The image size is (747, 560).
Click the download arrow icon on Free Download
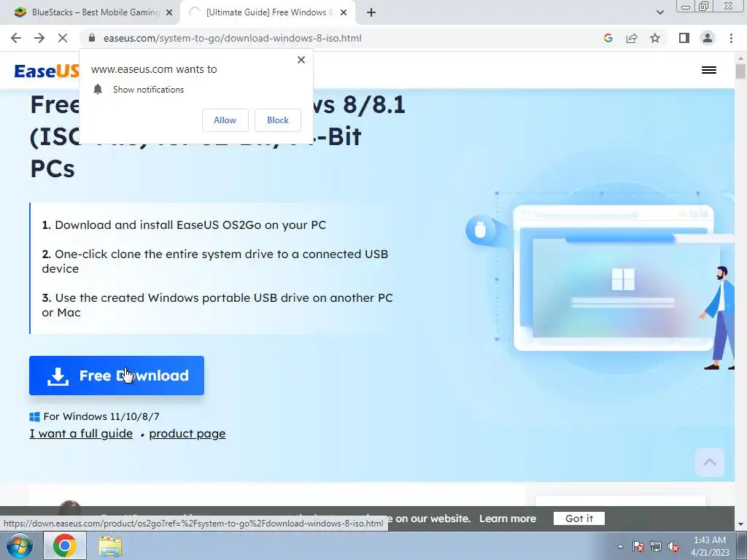point(58,376)
